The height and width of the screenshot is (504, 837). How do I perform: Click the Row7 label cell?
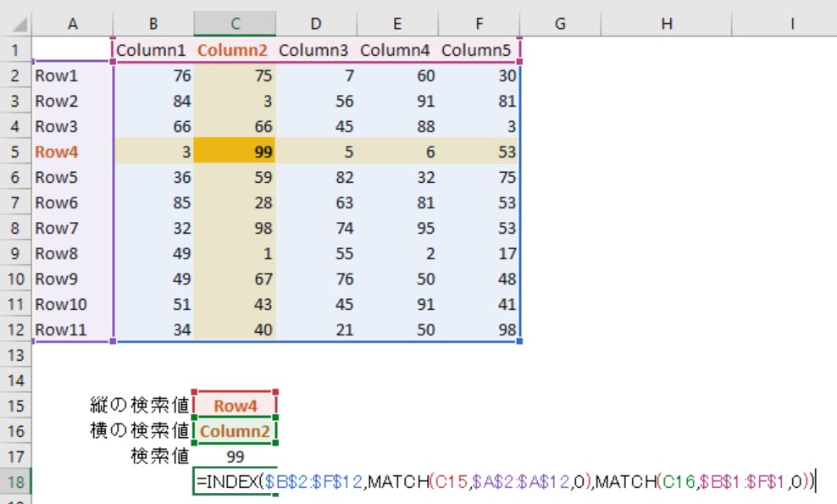tap(73, 228)
